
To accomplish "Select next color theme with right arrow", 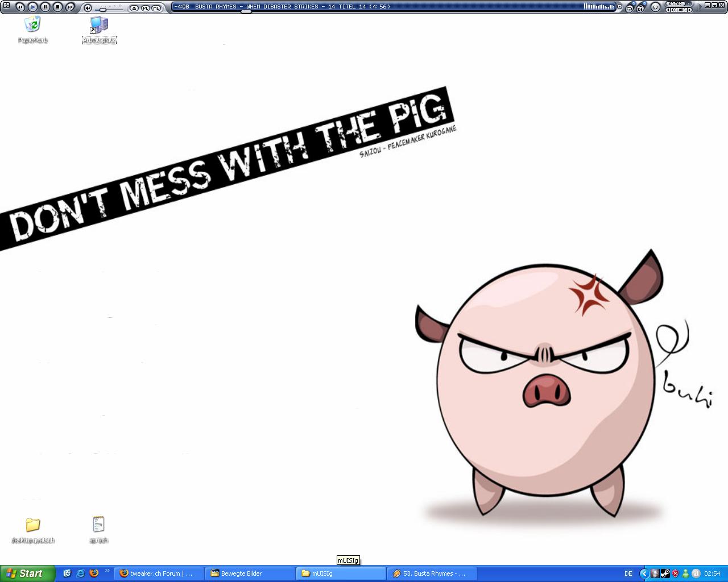I will click(690, 10).
